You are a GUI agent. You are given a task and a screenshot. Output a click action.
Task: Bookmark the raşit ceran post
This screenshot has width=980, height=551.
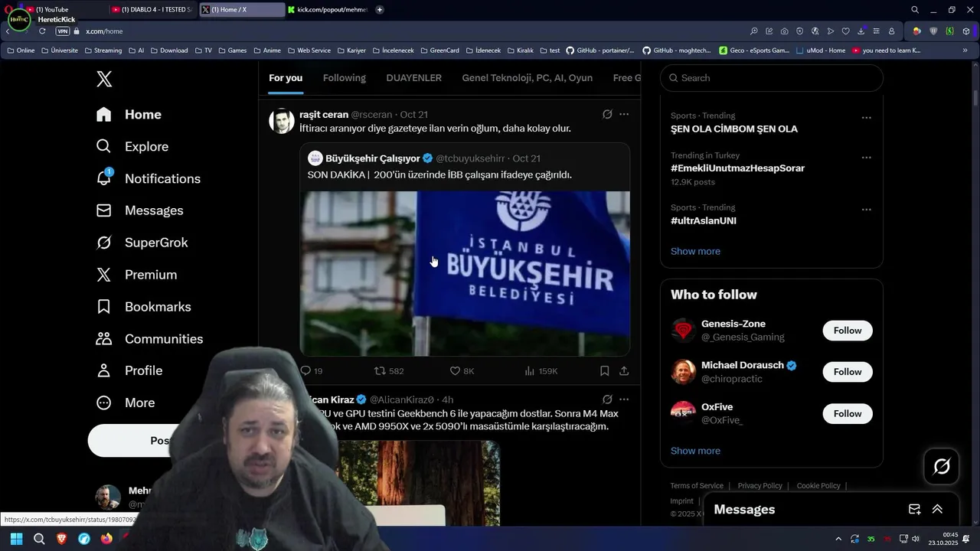[604, 370]
